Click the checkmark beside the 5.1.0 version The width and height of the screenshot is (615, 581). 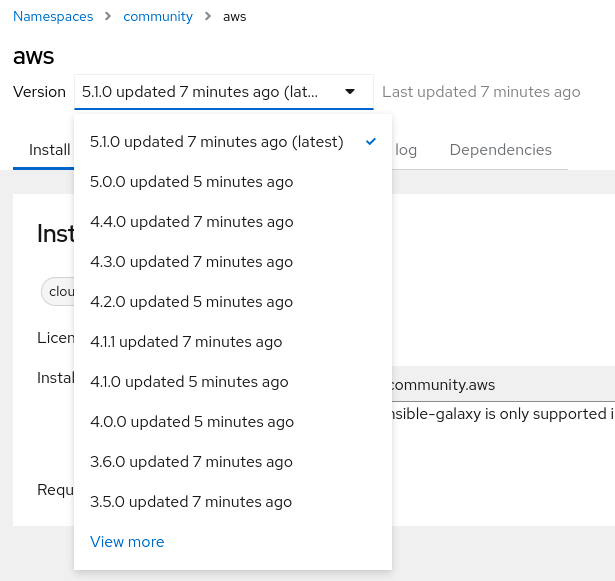pyautogui.click(x=371, y=142)
